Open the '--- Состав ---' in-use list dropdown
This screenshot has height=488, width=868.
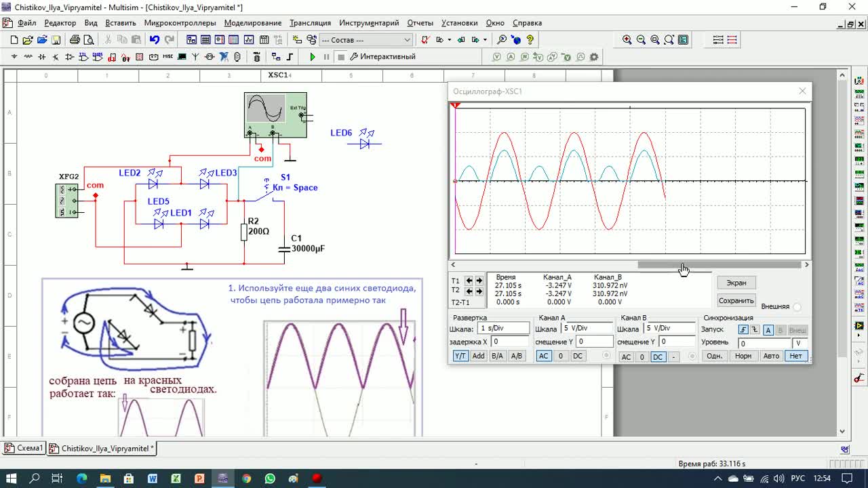pos(366,39)
